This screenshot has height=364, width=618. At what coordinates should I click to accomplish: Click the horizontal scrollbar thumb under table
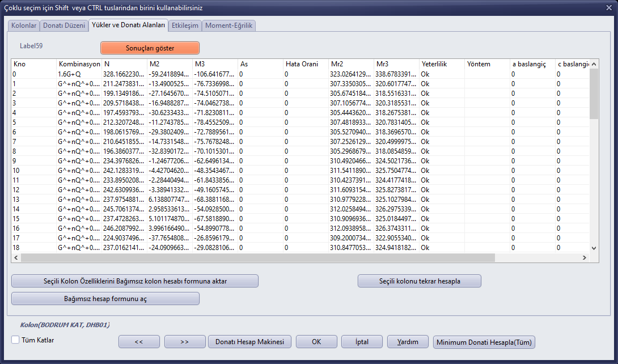[258, 257]
